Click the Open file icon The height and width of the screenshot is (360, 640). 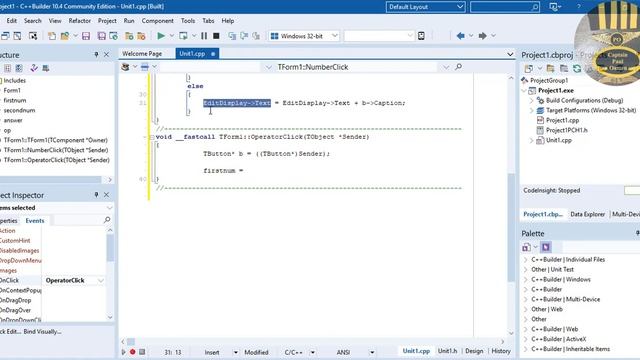[x=64, y=36]
